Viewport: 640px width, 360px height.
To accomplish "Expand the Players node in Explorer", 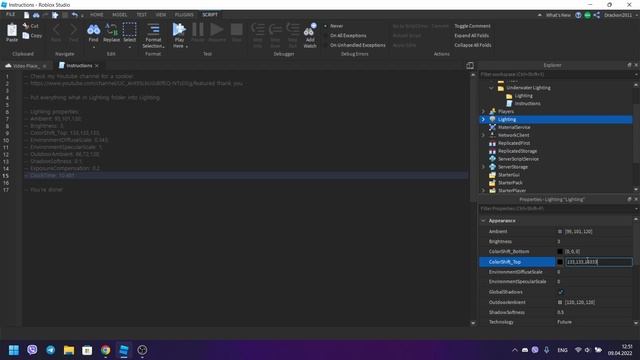I will (x=483, y=111).
